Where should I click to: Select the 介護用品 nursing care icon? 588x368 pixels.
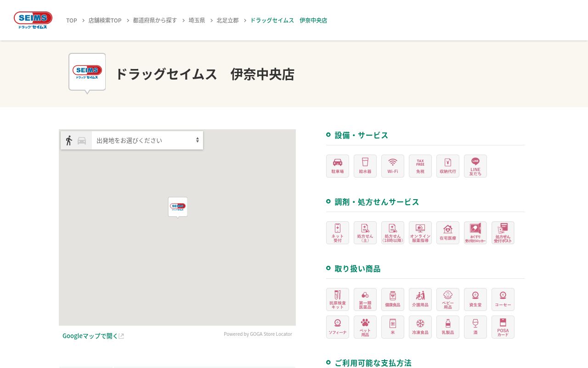tap(420, 299)
